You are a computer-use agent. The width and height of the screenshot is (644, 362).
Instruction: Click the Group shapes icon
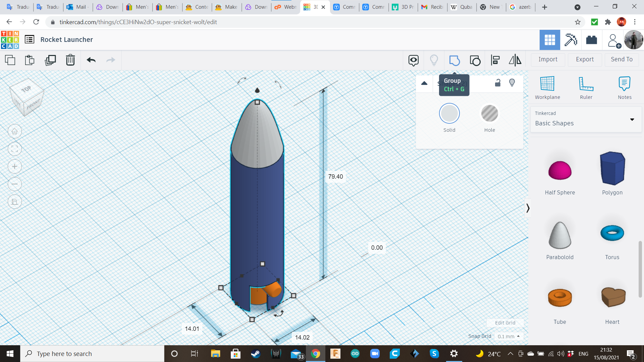click(454, 60)
